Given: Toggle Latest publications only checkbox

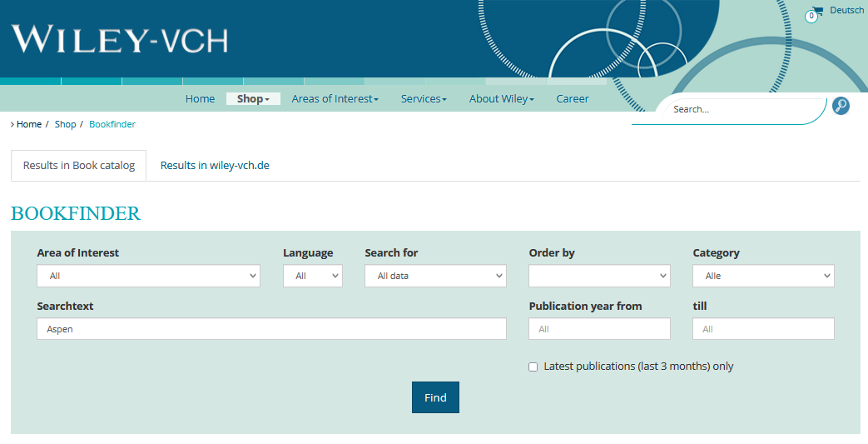Looking at the screenshot, I should pyautogui.click(x=533, y=367).
